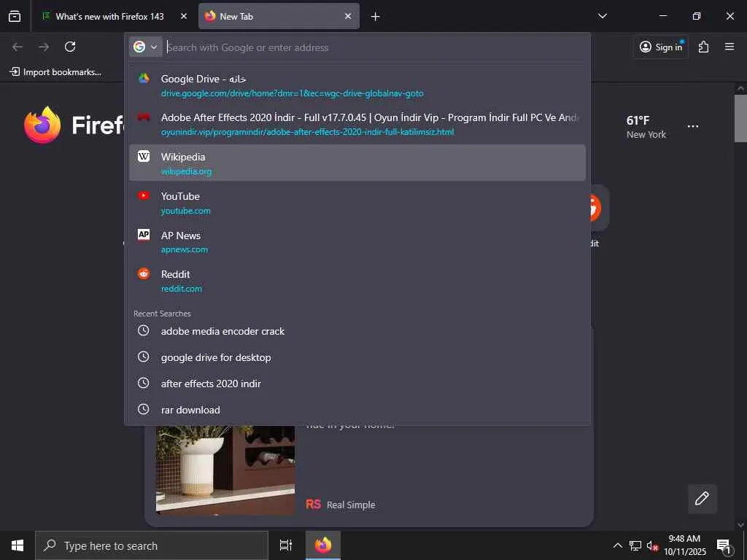The image size is (747, 560).
Task: Close the New Tab tab
Action: pyautogui.click(x=348, y=16)
